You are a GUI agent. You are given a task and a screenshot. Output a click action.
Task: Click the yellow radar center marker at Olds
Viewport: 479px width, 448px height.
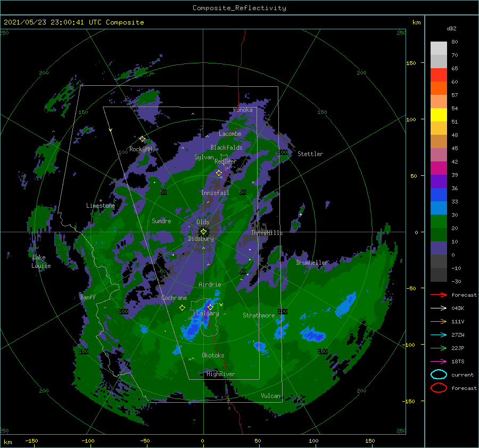203,232
